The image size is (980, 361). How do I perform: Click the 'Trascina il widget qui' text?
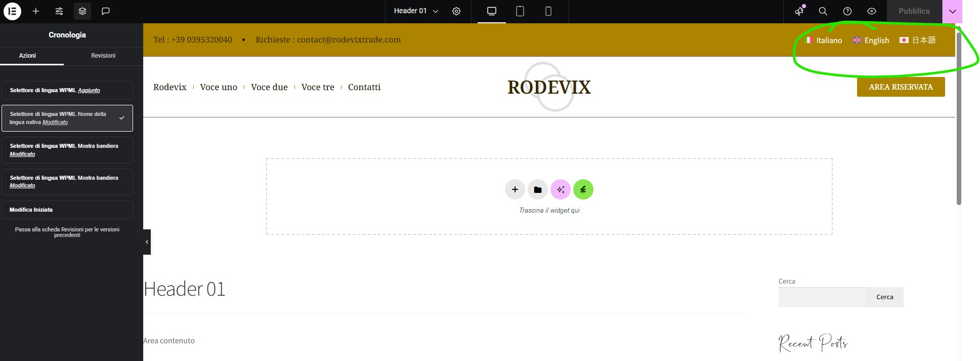point(549,210)
